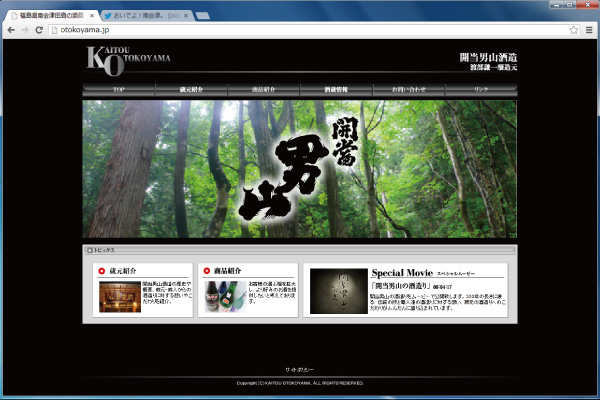Open the TOP navigation item
Viewport: 600px width, 400px height.
coord(119,90)
